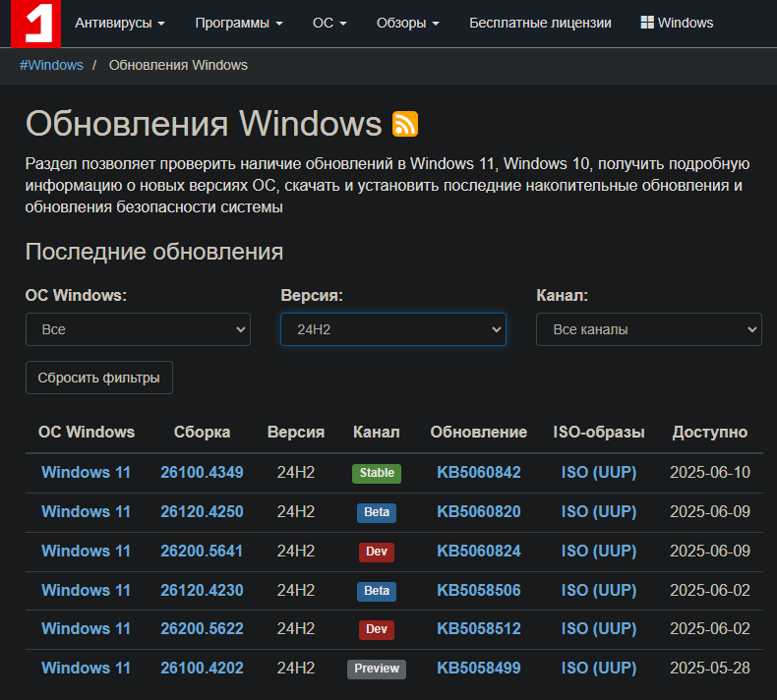Image resolution: width=777 pixels, height=700 pixels.
Task: Open the red site logo home link
Action: [x=35, y=24]
